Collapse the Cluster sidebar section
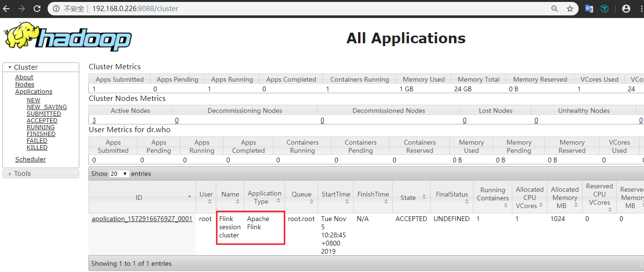 pyautogui.click(x=10, y=68)
